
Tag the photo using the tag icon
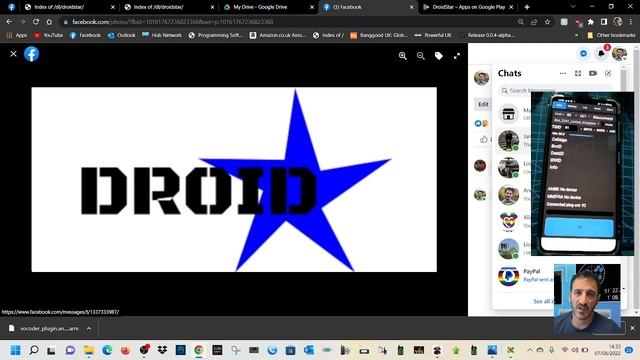coord(438,56)
